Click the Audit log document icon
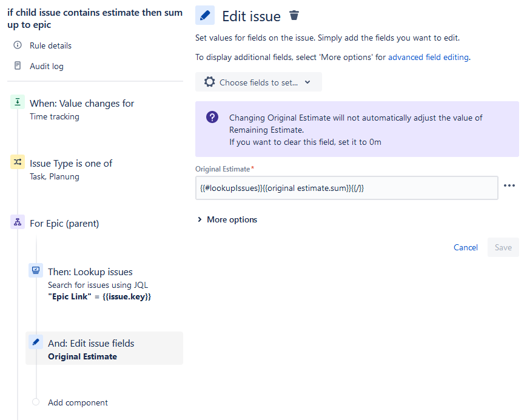 (x=18, y=66)
